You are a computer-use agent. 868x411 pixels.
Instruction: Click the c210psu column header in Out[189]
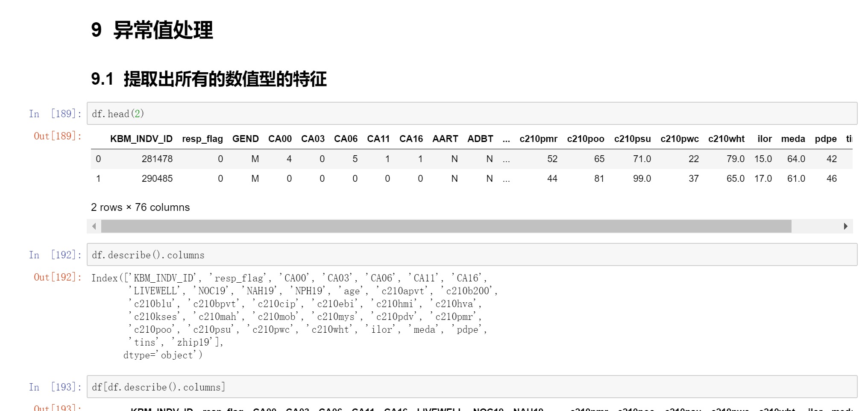633,139
